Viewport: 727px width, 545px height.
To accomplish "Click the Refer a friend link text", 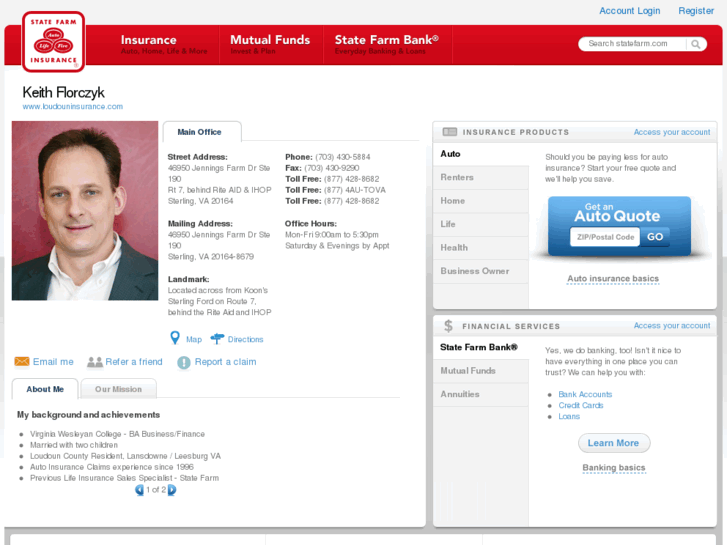I will tap(134, 362).
